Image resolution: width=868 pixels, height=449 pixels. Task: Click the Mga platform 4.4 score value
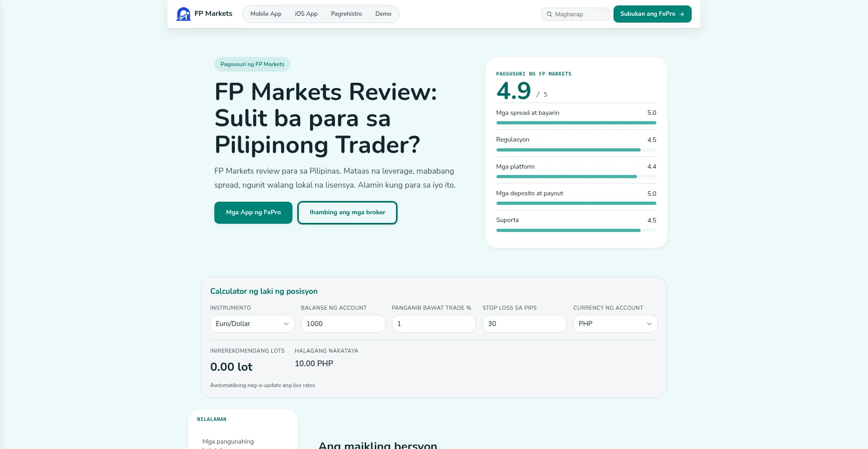[651, 166]
